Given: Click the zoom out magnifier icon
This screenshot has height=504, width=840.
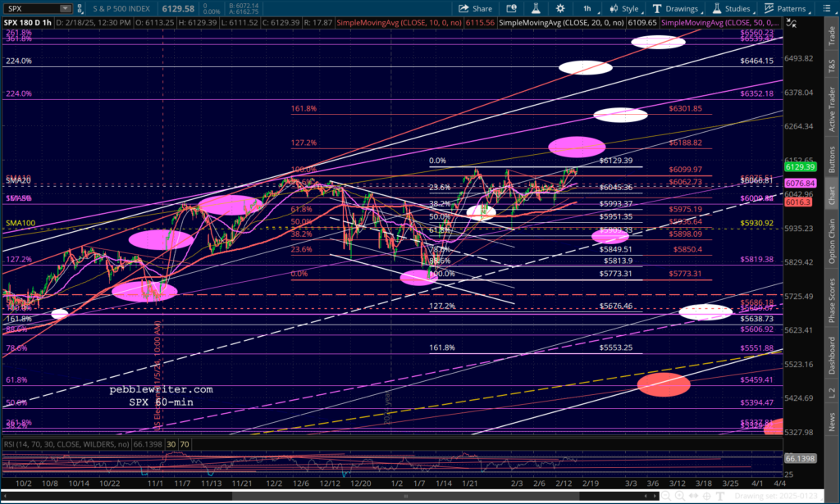Looking at the screenshot, I should [x=666, y=496].
